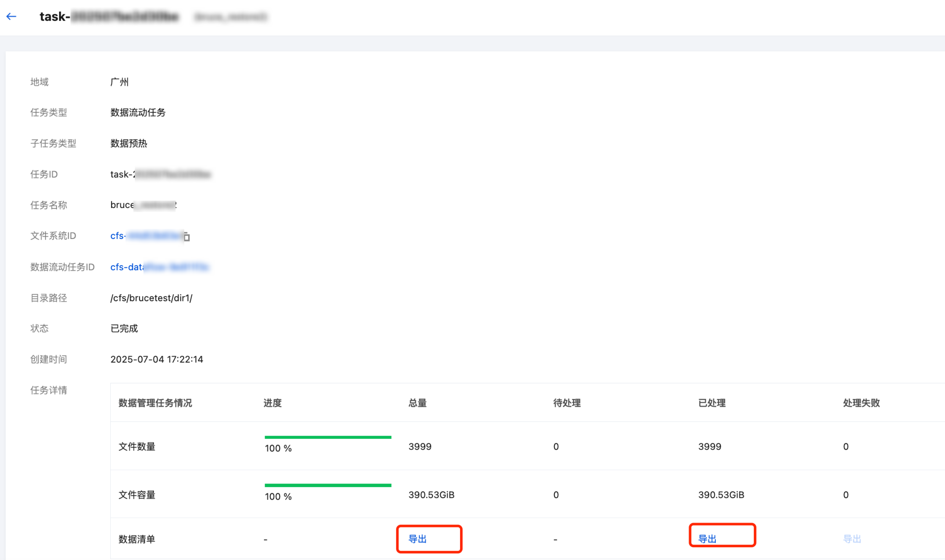This screenshot has width=945, height=560.
Task: Click the 已完成 status text
Action: click(x=124, y=328)
